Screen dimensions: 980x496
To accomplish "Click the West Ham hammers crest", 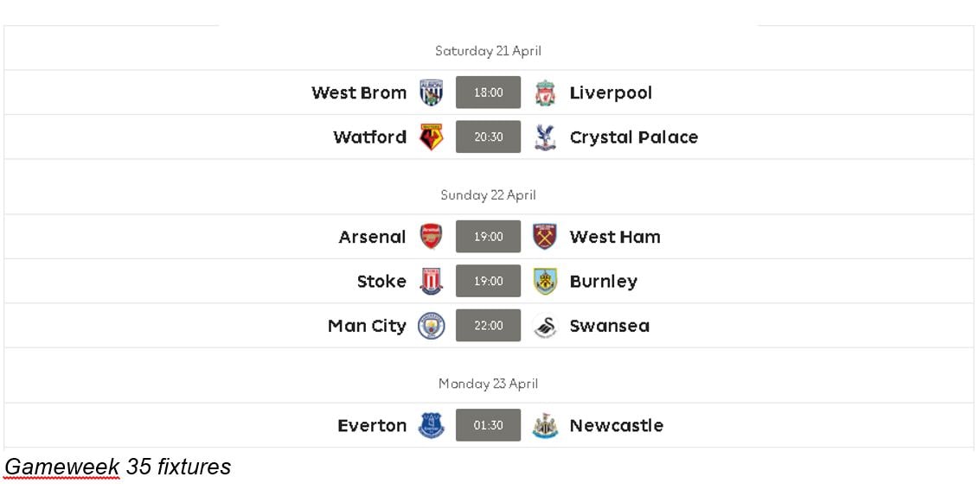I will 545,237.
